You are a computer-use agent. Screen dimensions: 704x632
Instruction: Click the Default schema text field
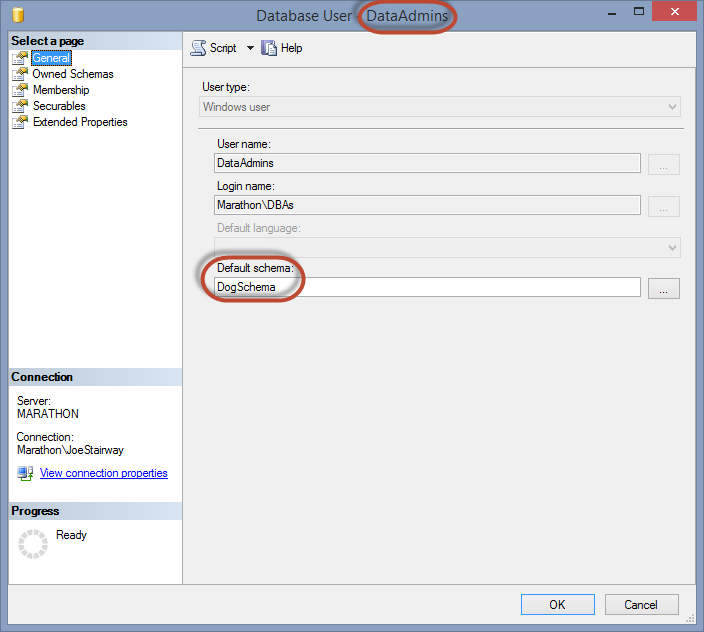point(427,287)
